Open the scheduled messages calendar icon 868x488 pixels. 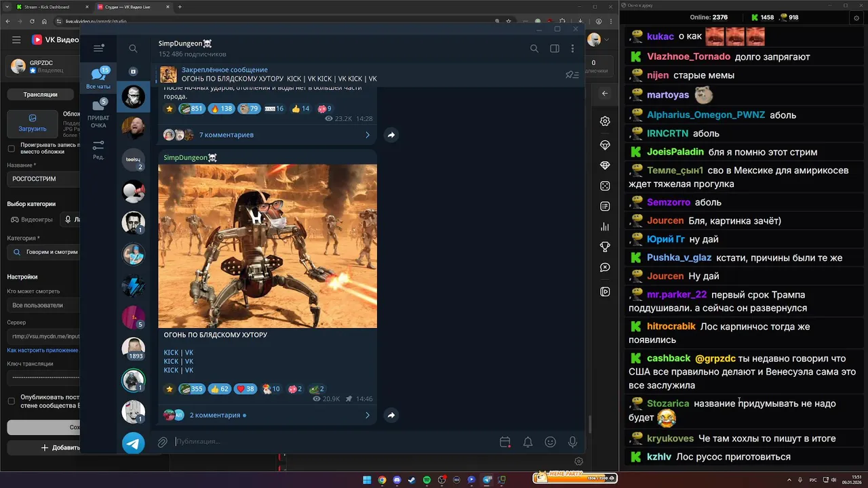[x=505, y=442]
